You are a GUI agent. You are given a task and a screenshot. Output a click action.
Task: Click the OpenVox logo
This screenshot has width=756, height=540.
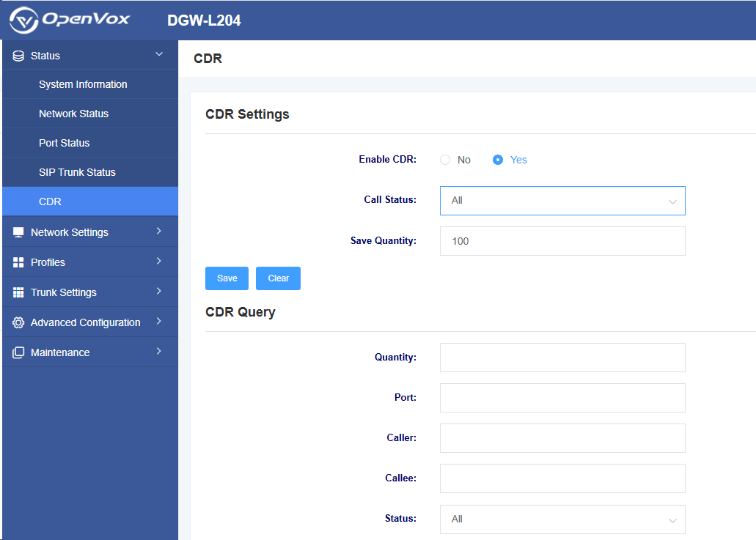[x=70, y=21]
